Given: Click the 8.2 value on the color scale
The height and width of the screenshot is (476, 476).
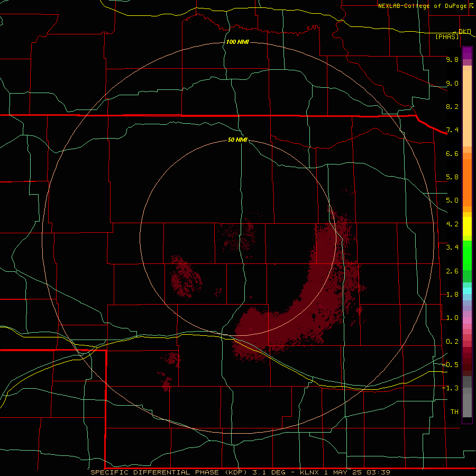Looking at the screenshot, I should [x=452, y=106].
